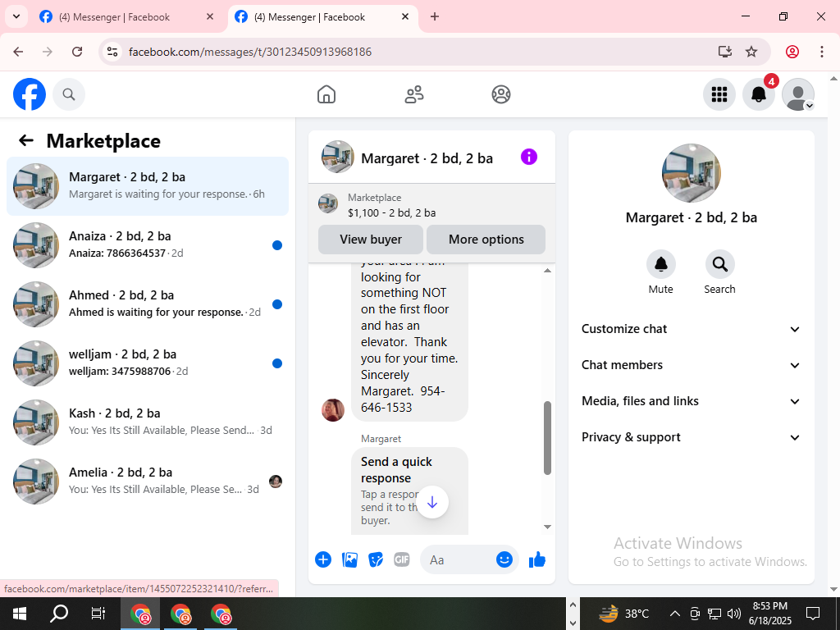Open account profile avatar menu
Screen dimensions: 840x630
798,94
